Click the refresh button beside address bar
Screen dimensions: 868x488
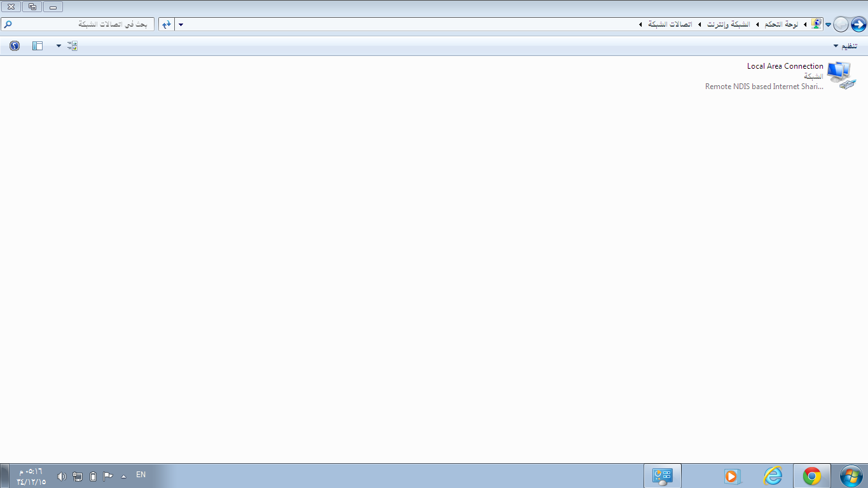tap(166, 24)
